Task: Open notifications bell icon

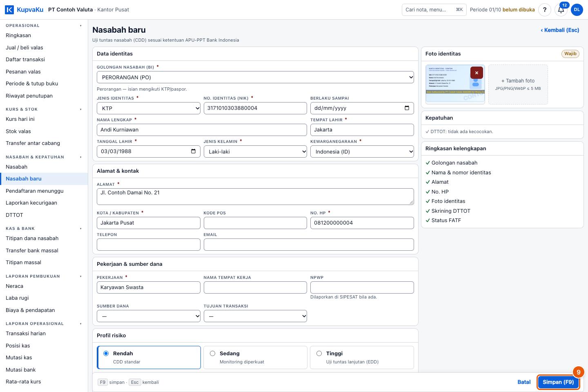Action: click(561, 10)
